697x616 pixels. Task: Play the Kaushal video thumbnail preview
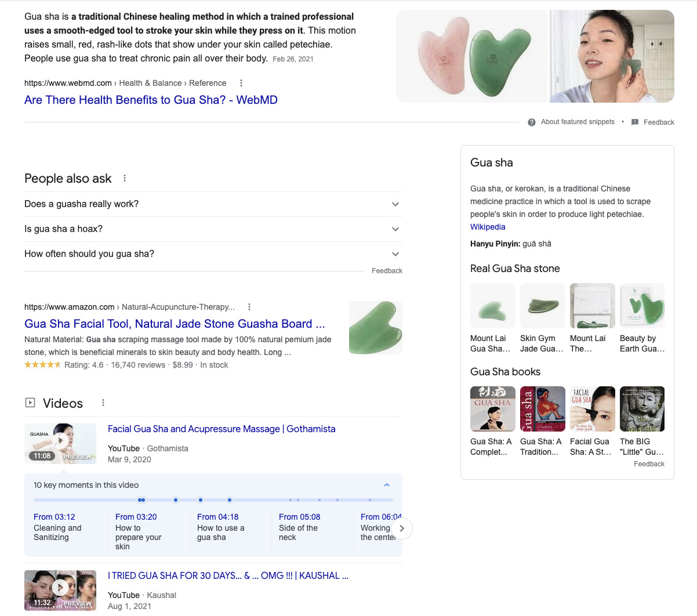tap(60, 590)
